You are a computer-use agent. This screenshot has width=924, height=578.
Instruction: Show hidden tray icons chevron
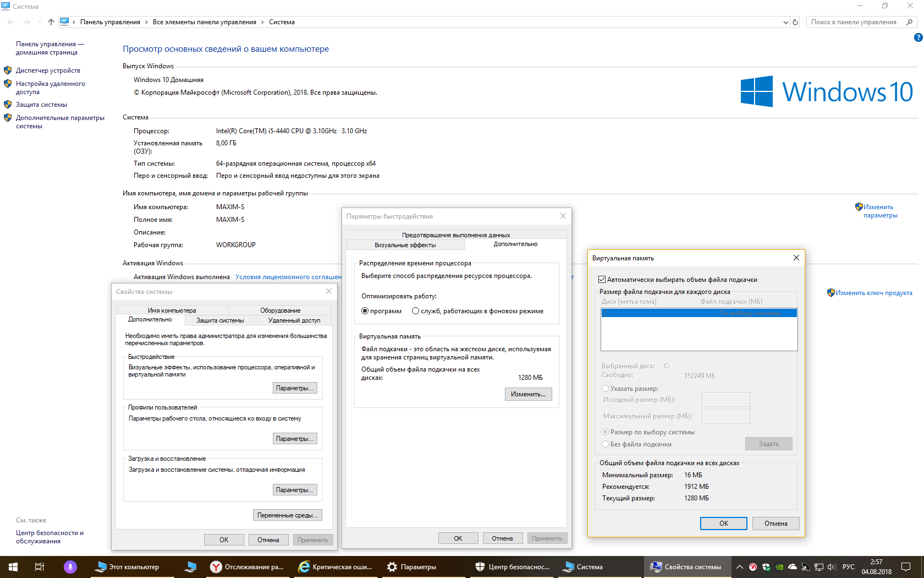740,567
